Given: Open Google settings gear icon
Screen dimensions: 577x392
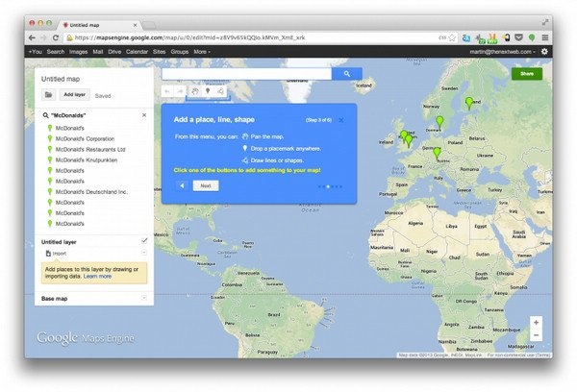Looking at the screenshot, I should (x=544, y=52).
